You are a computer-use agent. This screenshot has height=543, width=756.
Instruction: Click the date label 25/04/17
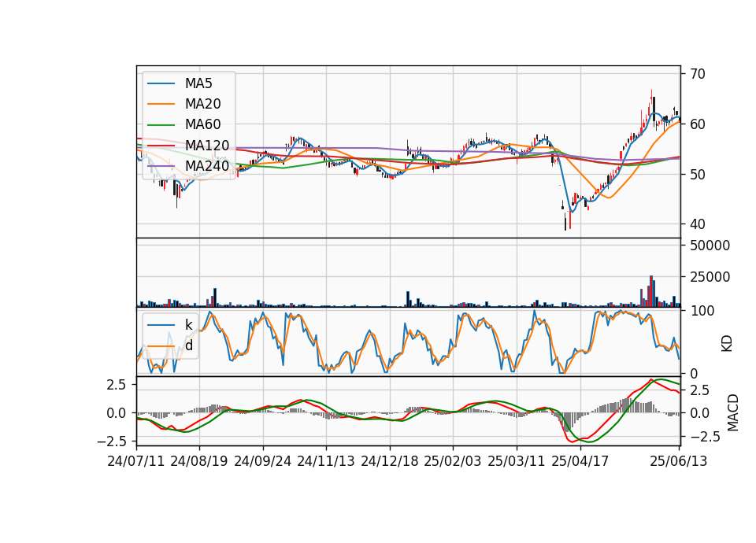click(580, 461)
